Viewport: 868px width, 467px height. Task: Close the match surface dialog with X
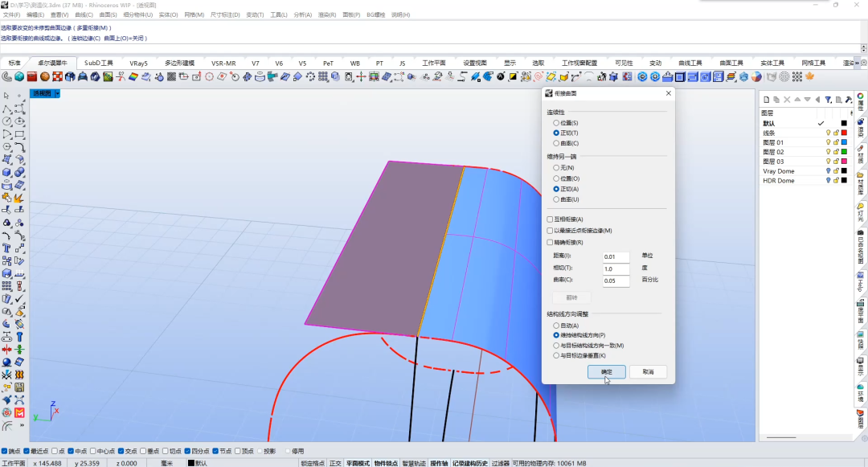pos(668,93)
